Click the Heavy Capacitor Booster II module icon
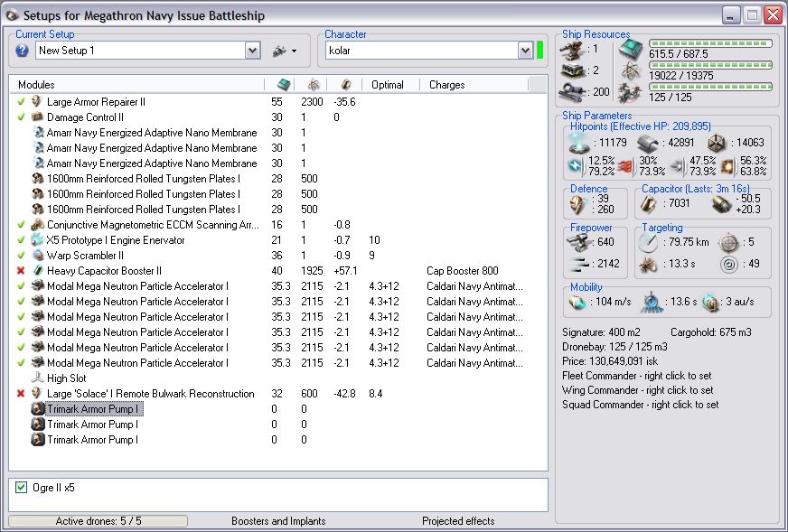 38,271
